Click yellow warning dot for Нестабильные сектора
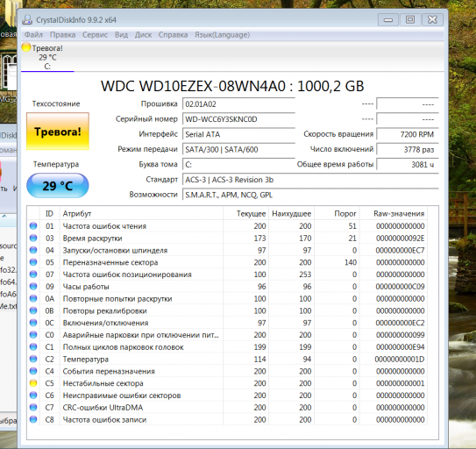476x449 pixels. tap(33, 383)
